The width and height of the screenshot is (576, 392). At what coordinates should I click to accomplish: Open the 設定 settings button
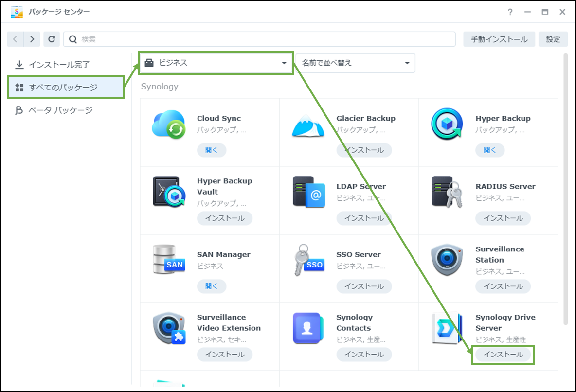[x=553, y=39]
